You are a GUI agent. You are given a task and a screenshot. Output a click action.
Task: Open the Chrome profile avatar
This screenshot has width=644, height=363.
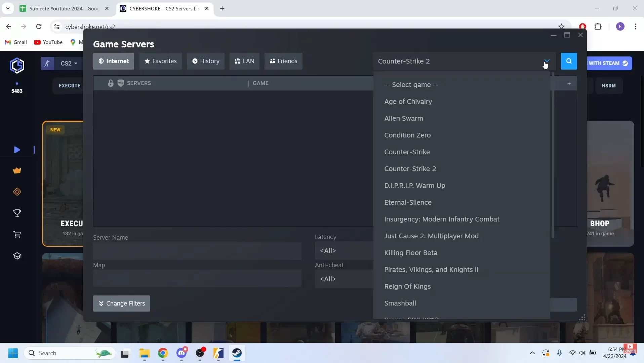pyautogui.click(x=620, y=27)
